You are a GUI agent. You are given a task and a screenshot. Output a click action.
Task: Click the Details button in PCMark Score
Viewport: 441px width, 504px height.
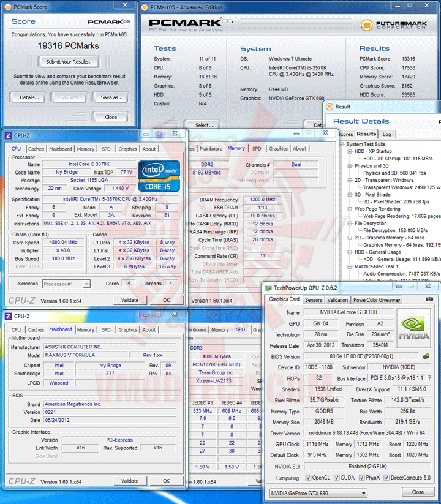(29, 97)
